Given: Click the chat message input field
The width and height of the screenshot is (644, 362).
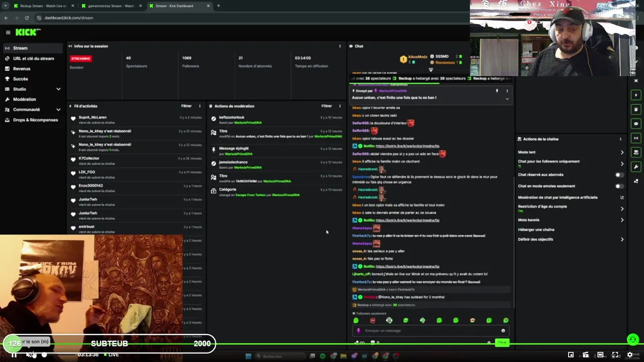Looking at the screenshot, I should tap(430, 330).
